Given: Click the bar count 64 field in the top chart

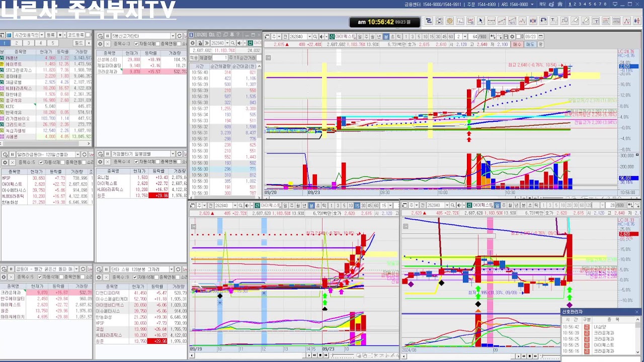Looking at the screenshot, I should point(473,37).
